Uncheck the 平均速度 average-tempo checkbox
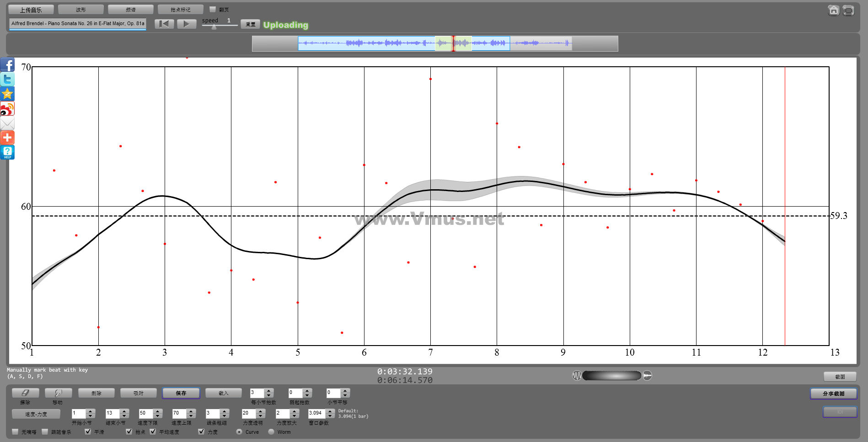 [x=153, y=431]
